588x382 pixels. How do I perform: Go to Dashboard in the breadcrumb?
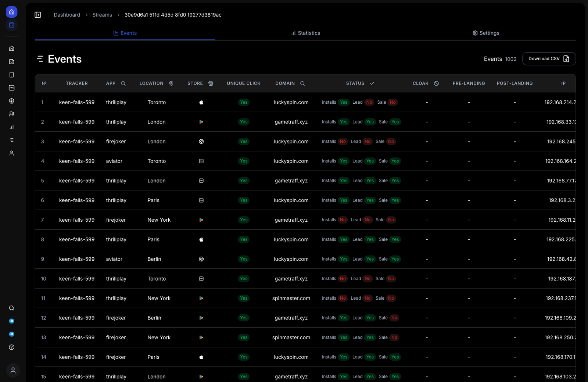tap(67, 15)
